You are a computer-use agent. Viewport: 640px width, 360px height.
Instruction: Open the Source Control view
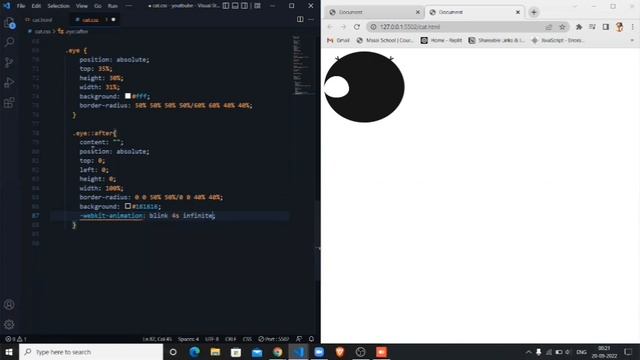click(x=9, y=62)
